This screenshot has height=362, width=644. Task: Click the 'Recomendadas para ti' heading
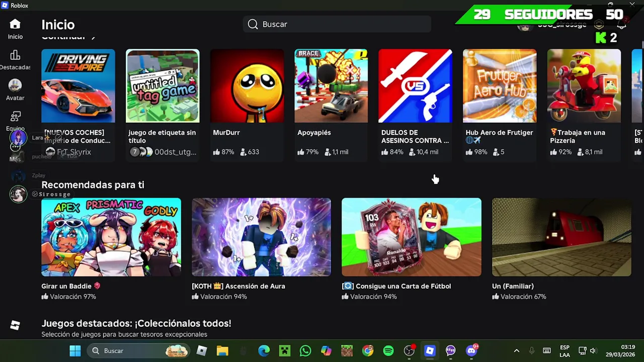click(x=93, y=185)
